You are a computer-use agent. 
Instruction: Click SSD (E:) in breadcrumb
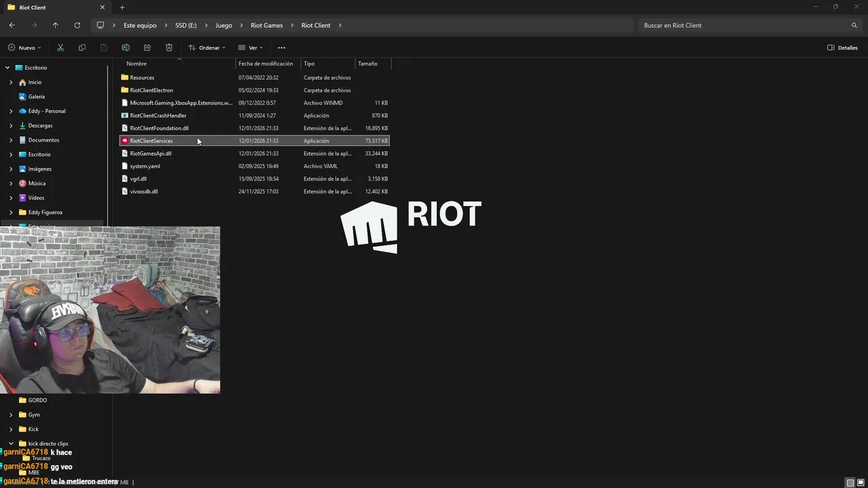[x=186, y=25]
